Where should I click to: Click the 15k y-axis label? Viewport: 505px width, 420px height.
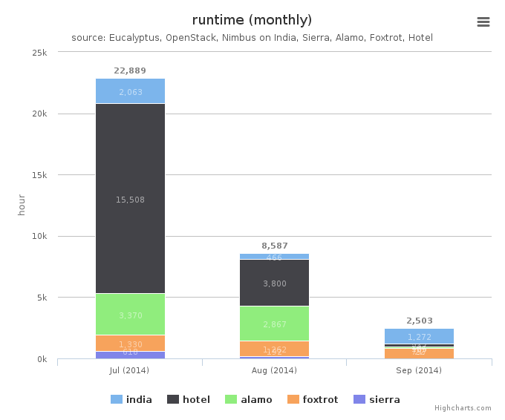39,175
